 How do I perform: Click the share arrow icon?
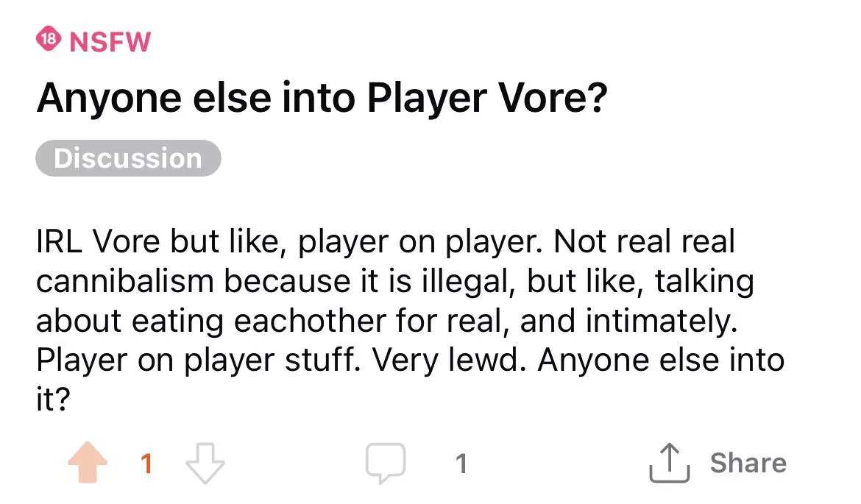(669, 464)
